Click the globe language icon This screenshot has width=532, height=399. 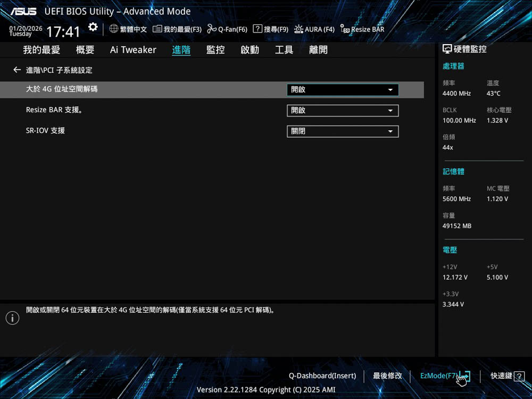pos(114,29)
